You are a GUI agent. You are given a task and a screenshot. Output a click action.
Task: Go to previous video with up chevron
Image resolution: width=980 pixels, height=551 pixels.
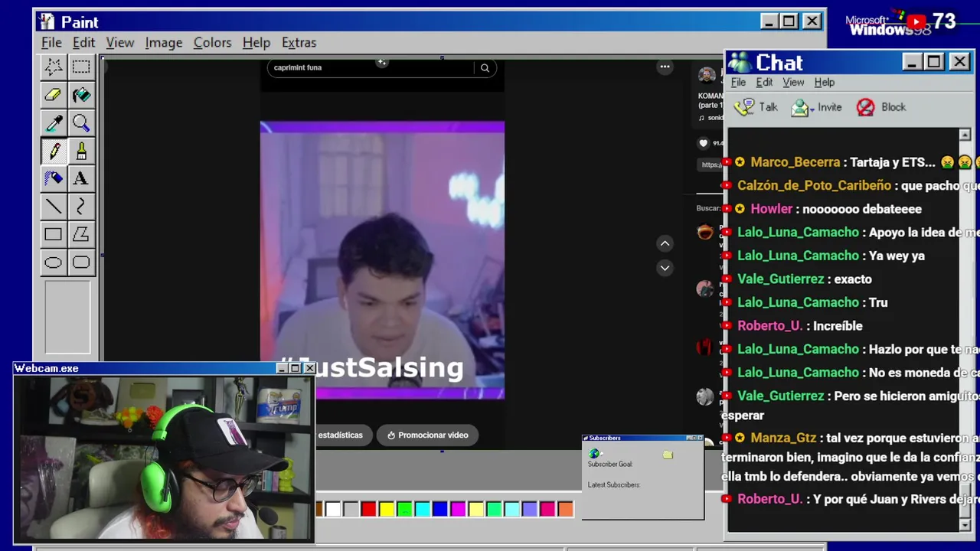(665, 243)
